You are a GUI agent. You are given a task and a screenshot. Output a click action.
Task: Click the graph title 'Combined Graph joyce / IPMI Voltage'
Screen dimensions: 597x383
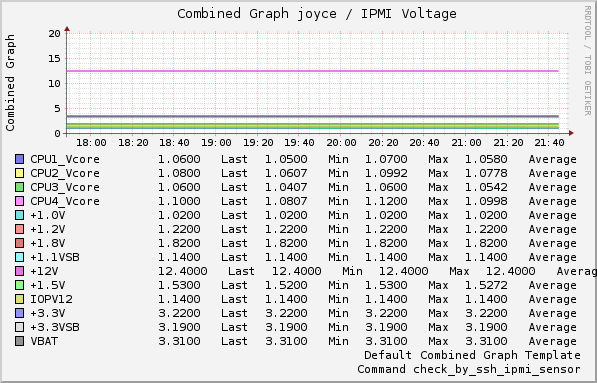click(x=317, y=14)
